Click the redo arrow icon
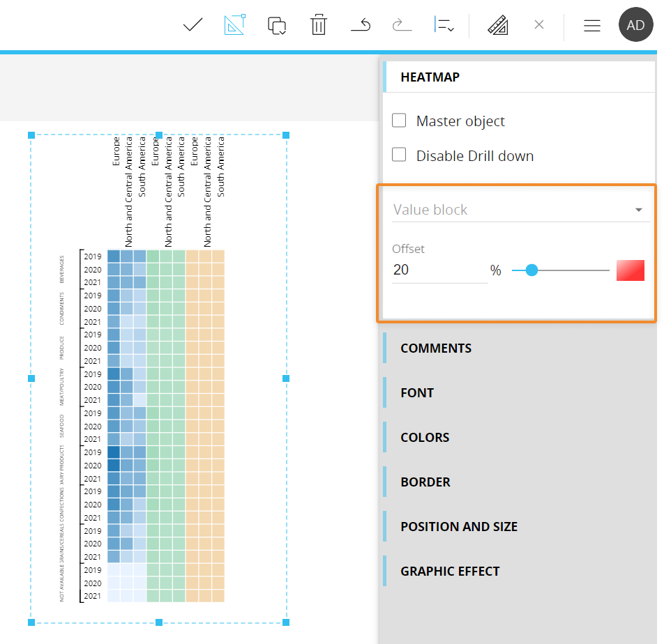This screenshot has width=664, height=644. (x=402, y=26)
